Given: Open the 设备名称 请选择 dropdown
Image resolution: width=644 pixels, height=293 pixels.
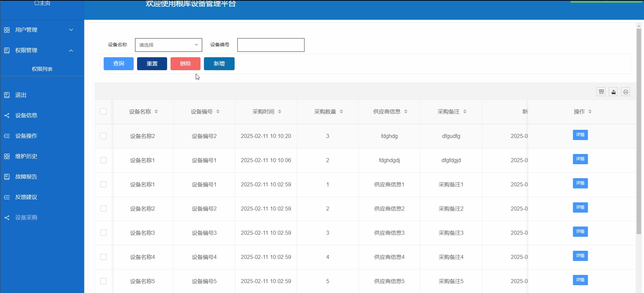Looking at the screenshot, I should pyautogui.click(x=168, y=45).
